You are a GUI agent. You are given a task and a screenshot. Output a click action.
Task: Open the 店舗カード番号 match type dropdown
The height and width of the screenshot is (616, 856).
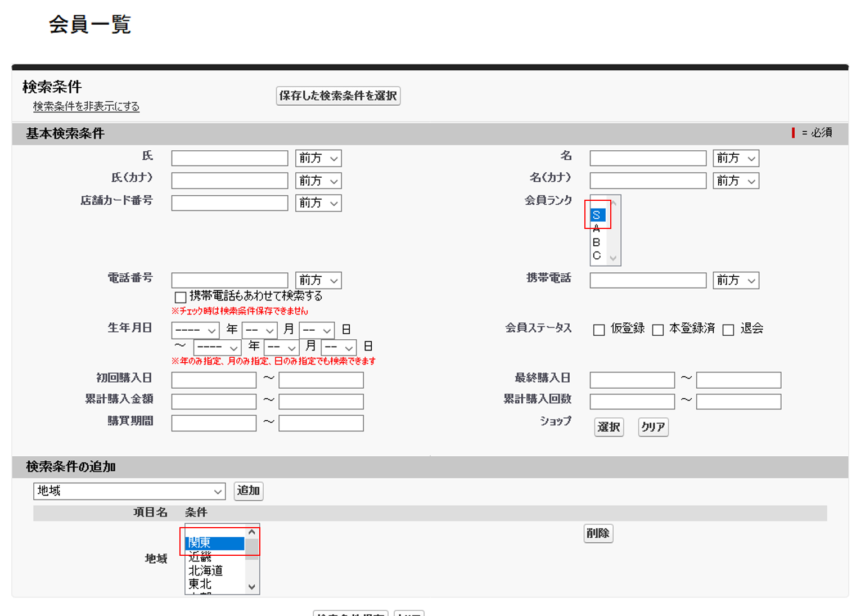click(x=318, y=203)
